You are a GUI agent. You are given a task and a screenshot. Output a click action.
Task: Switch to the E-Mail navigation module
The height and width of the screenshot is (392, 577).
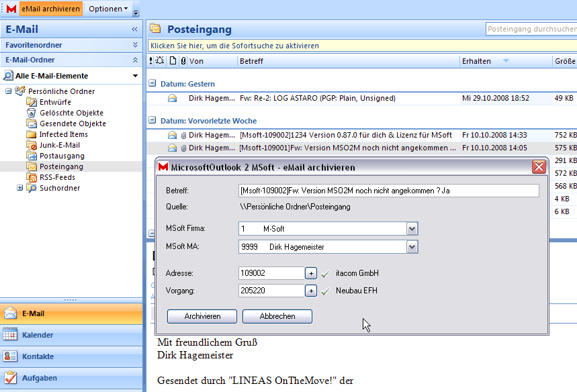[x=71, y=313]
